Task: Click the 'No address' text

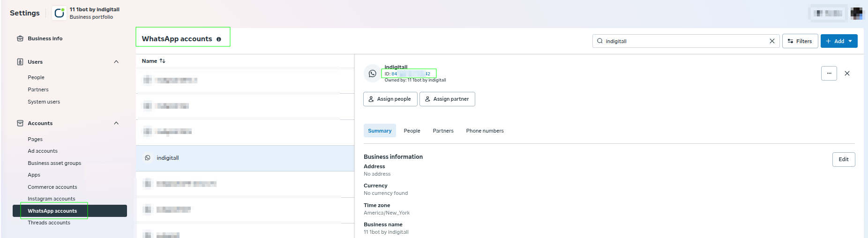Action: pyautogui.click(x=377, y=174)
